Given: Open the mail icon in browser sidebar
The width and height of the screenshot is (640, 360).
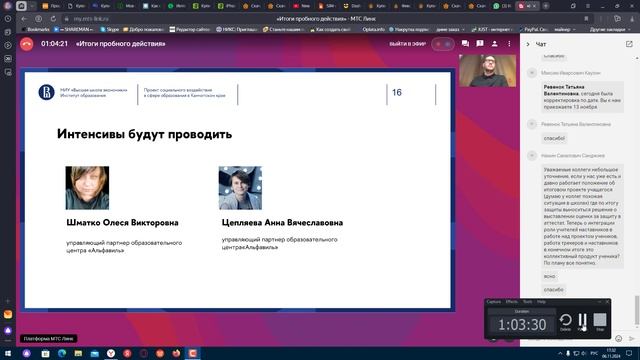Looking at the screenshot, I should (8, 314).
